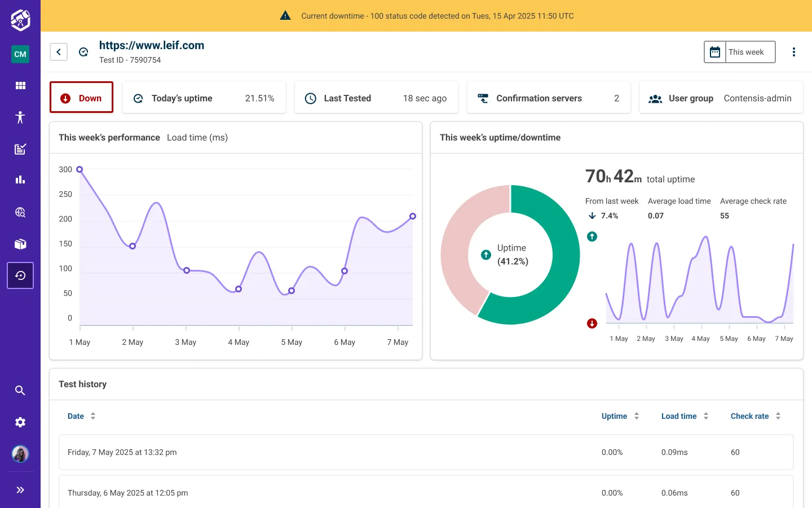Go back using the left chevron button
This screenshot has width=812, height=508.
[59, 52]
